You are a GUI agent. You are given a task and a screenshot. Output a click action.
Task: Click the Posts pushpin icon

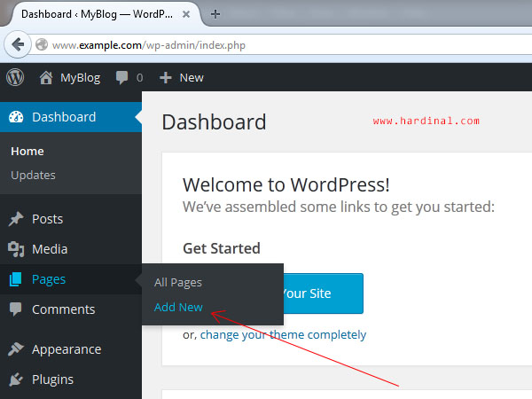[16, 219]
